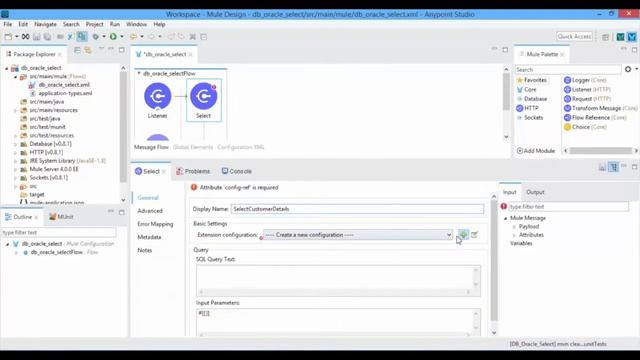Select the Sockets palette category

(x=530, y=118)
